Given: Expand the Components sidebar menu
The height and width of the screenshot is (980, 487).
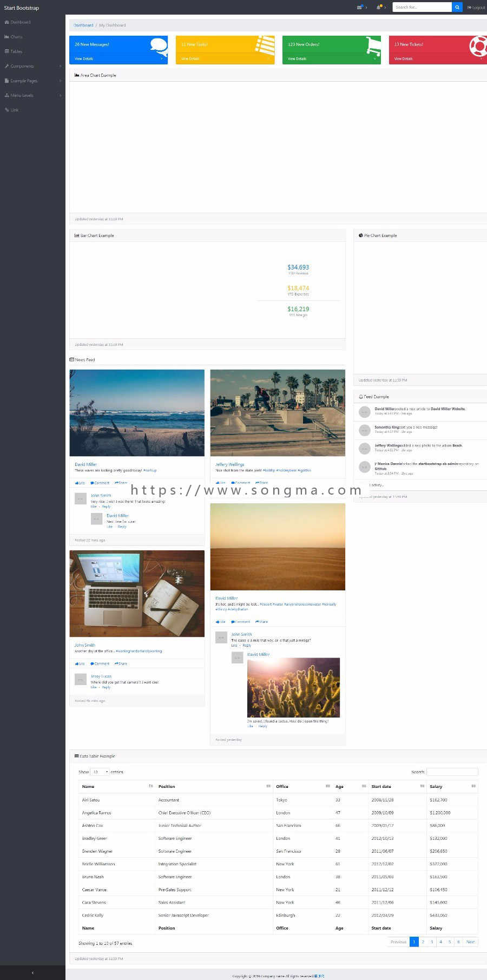Looking at the screenshot, I should click(32, 66).
